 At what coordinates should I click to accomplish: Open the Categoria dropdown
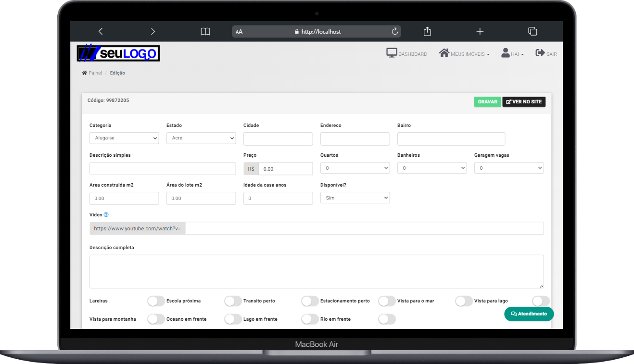point(124,138)
